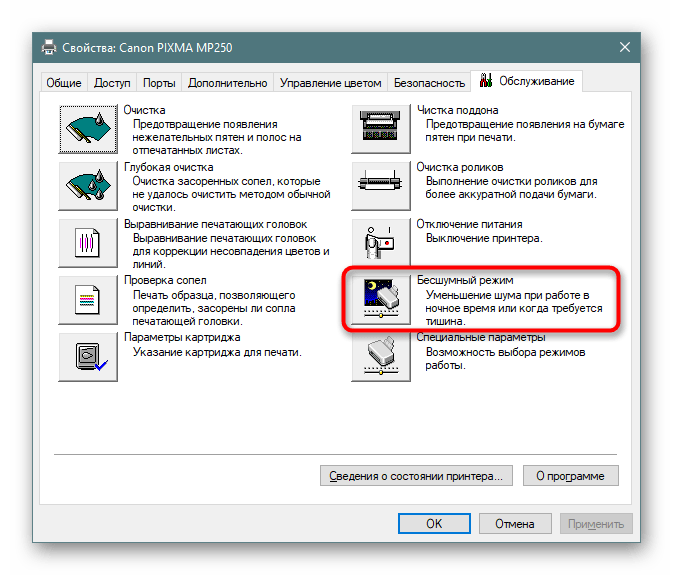673x575 pixels.
Task: Click the Глубокая очистка heading text
Action: click(x=169, y=167)
